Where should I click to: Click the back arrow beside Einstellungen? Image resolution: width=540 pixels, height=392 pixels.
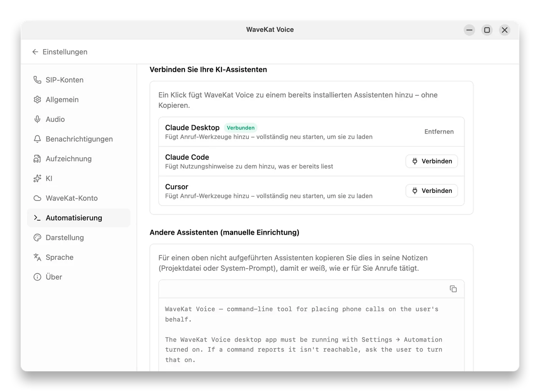point(35,52)
